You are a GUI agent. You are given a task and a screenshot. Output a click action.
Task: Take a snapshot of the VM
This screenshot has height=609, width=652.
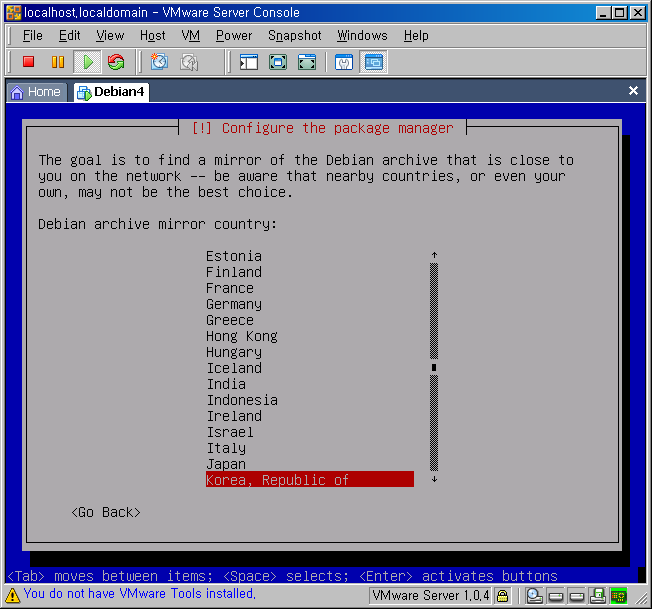point(159,62)
